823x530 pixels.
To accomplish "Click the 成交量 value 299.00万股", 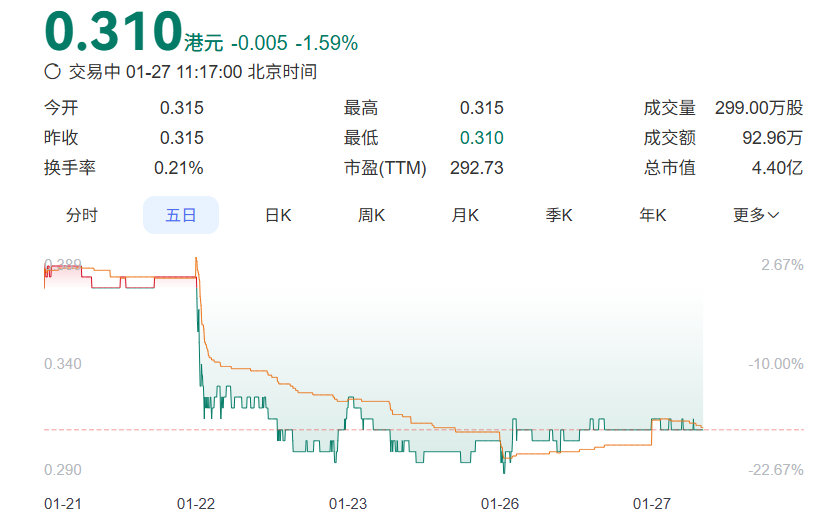I will pos(759,108).
